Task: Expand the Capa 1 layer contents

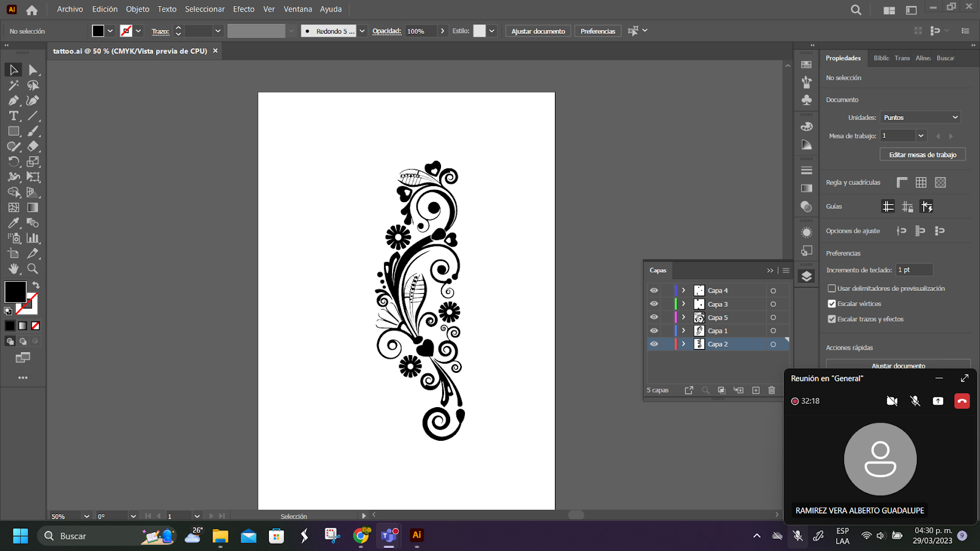Action: pos(684,331)
